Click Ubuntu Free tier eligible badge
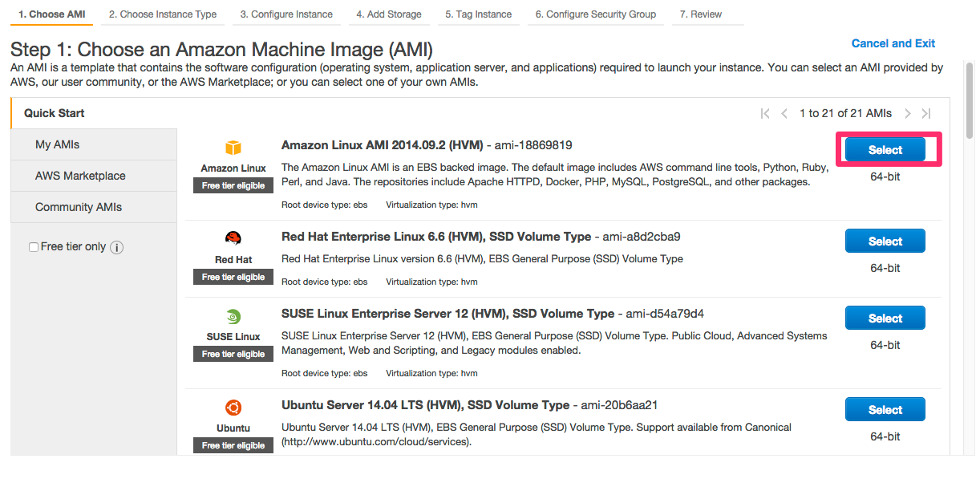This screenshot has width=980, height=491. [233, 445]
